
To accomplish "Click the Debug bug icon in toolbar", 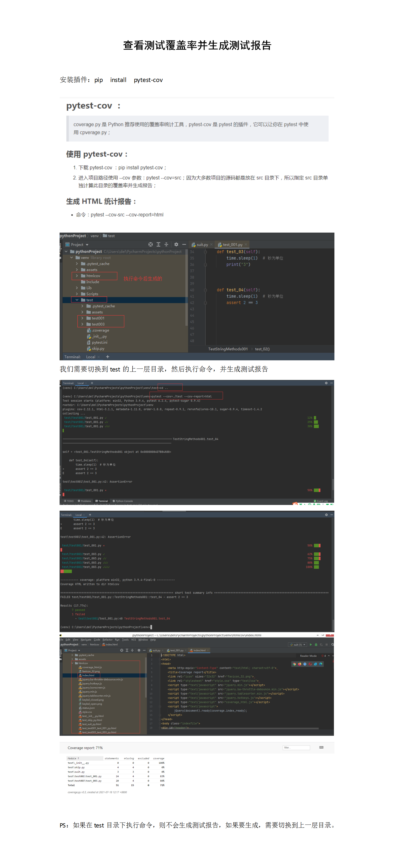I will click(x=316, y=645).
